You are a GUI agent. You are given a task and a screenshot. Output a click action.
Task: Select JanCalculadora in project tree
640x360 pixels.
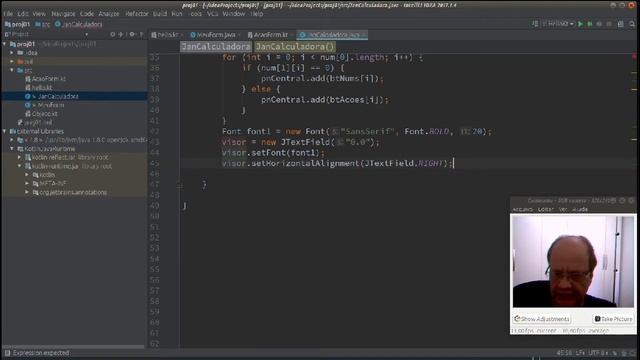[x=51, y=96]
